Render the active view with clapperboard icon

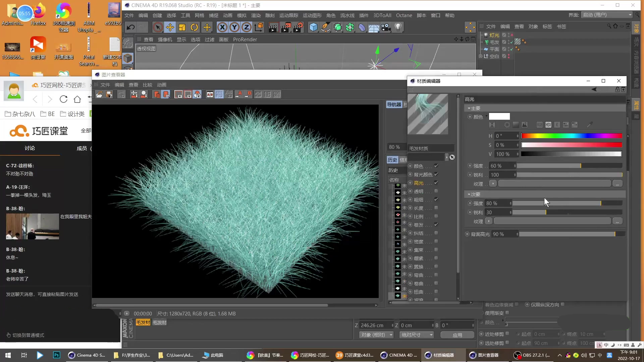pos(273,27)
